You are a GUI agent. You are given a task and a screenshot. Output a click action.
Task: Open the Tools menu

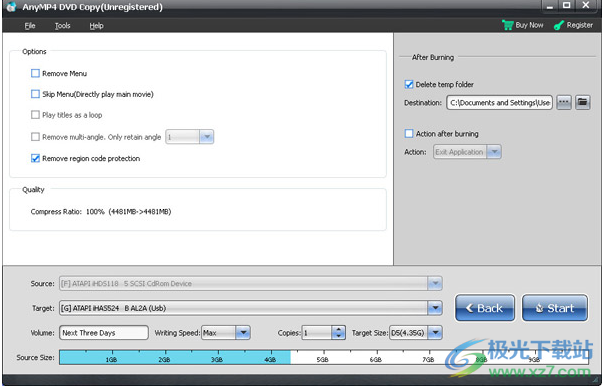(x=62, y=26)
